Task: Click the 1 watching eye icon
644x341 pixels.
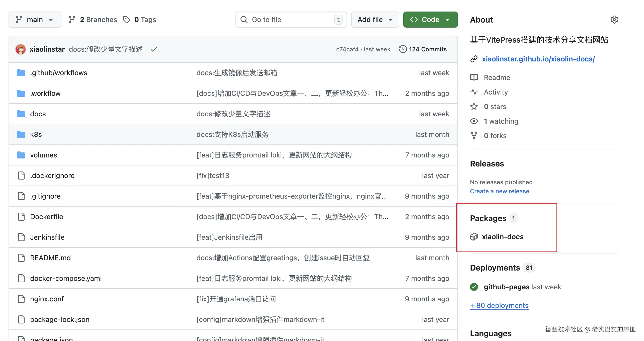Action: 474,121
